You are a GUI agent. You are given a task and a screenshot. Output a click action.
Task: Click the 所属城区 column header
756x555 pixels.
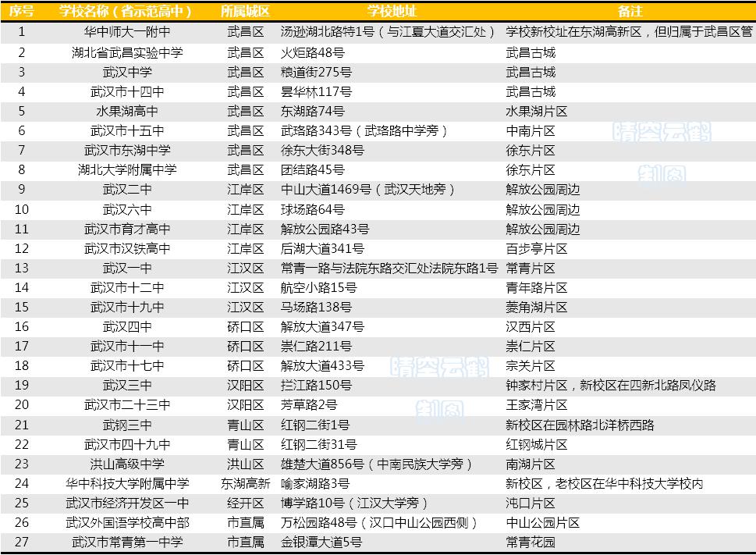coord(243,9)
